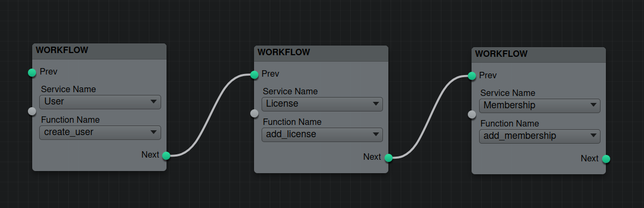644x208 pixels.
Task: Open the Service Name dropdown showing License
Action: point(322,104)
